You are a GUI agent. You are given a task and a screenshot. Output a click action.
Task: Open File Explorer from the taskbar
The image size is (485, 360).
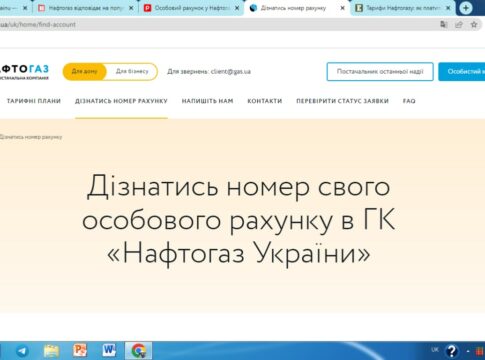pos(51,351)
